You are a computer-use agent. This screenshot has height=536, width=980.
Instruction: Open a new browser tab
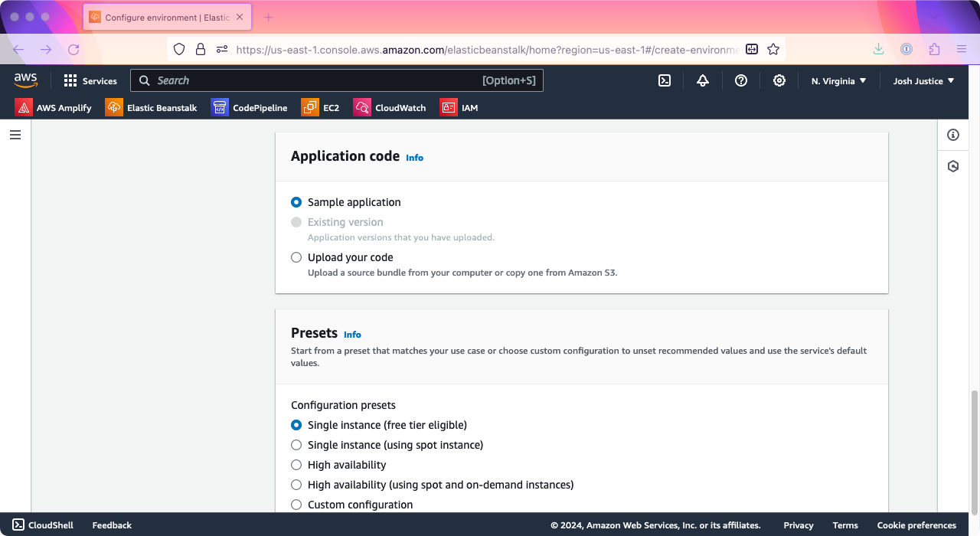(268, 17)
